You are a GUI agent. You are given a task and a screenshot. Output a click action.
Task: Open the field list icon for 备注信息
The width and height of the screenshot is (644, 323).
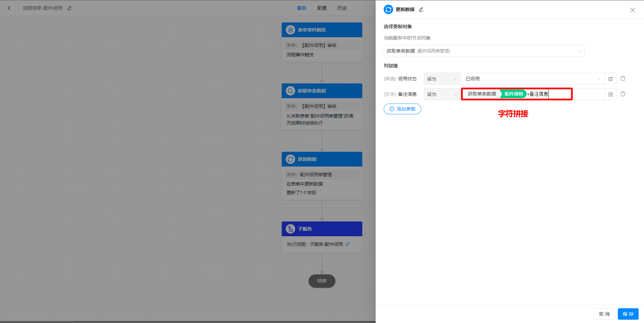point(610,94)
